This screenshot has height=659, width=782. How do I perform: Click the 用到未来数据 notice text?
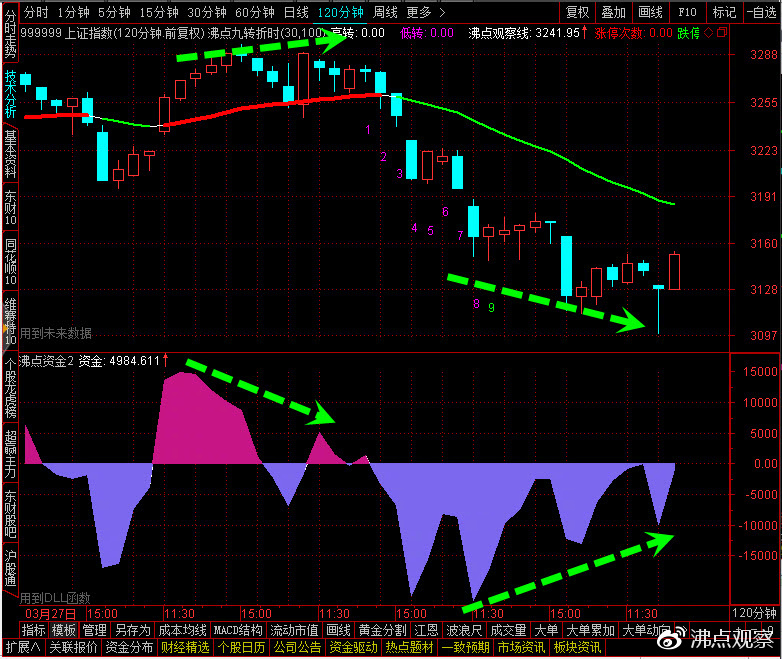click(55, 333)
